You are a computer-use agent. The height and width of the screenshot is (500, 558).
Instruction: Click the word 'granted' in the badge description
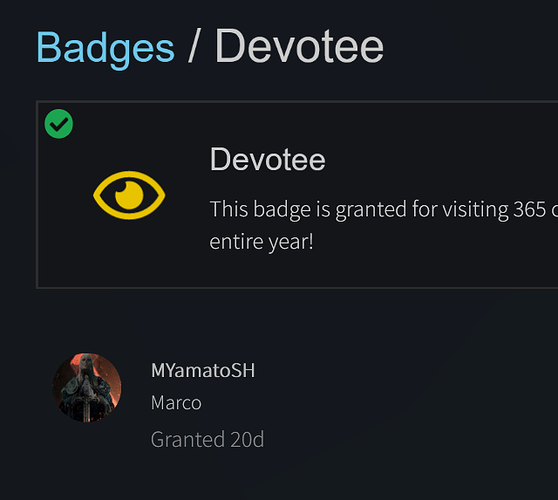371,209
